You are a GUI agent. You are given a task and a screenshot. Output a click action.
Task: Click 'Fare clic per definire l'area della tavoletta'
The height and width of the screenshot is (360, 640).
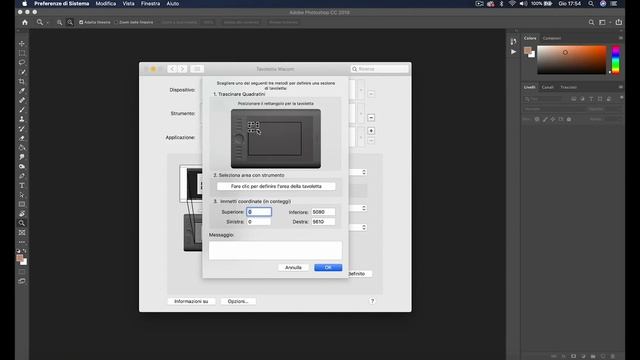click(x=276, y=186)
